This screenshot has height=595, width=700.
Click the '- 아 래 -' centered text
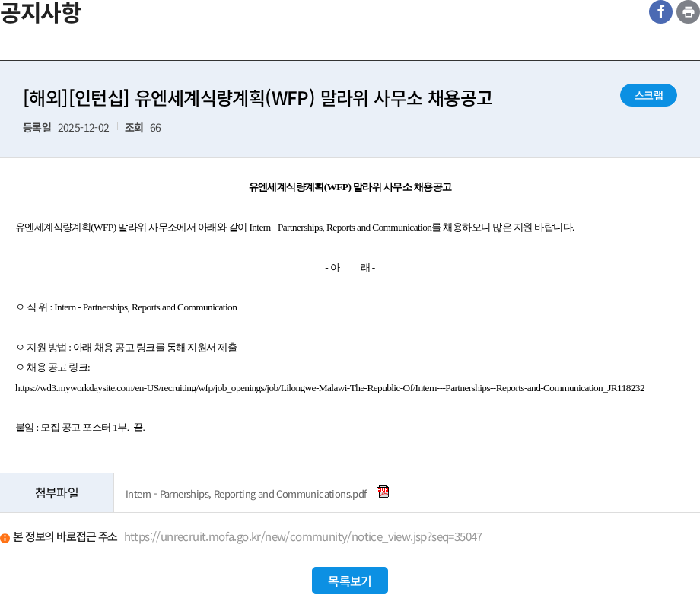[350, 267]
